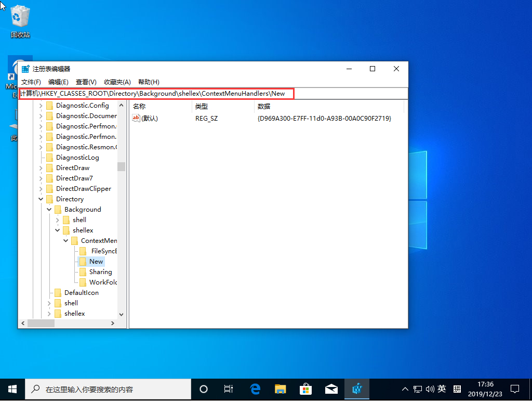
Task: Open the 编辑 menu
Action: click(x=58, y=82)
